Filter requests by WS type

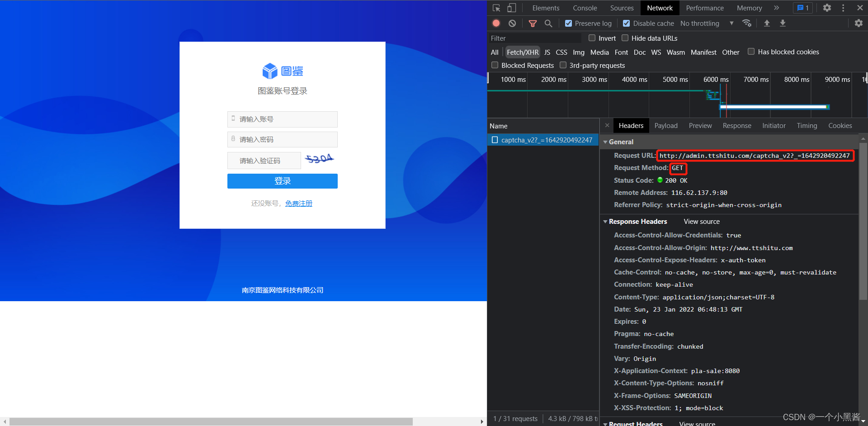coord(656,52)
